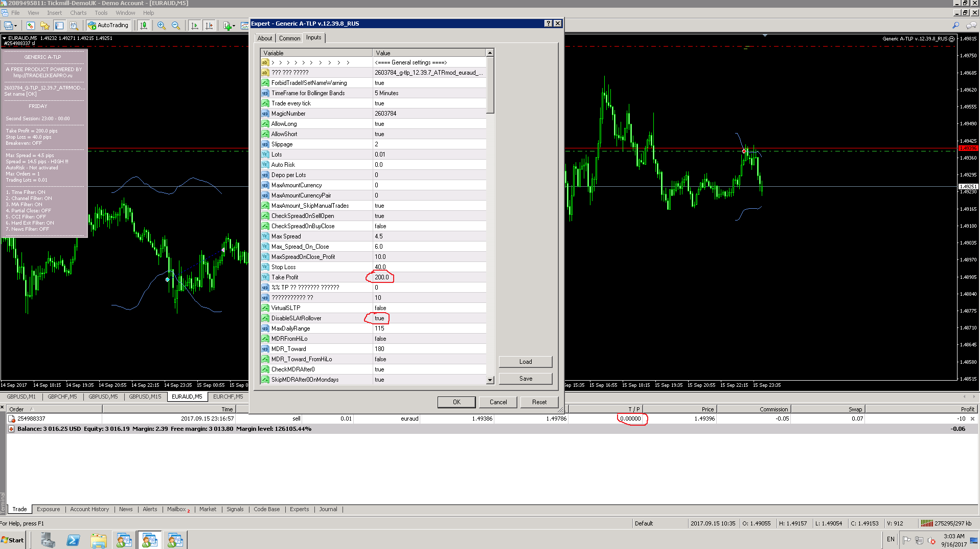Image resolution: width=980 pixels, height=549 pixels.
Task: Click the MaxDailyRange variable row icon
Action: tap(265, 328)
